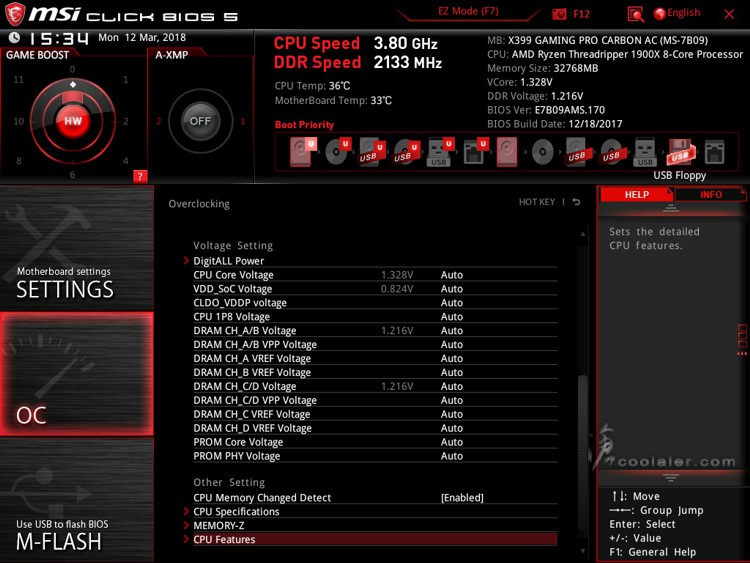Select the UEFI USB hard disk boot icon
The height and width of the screenshot is (563, 750).
point(373,152)
